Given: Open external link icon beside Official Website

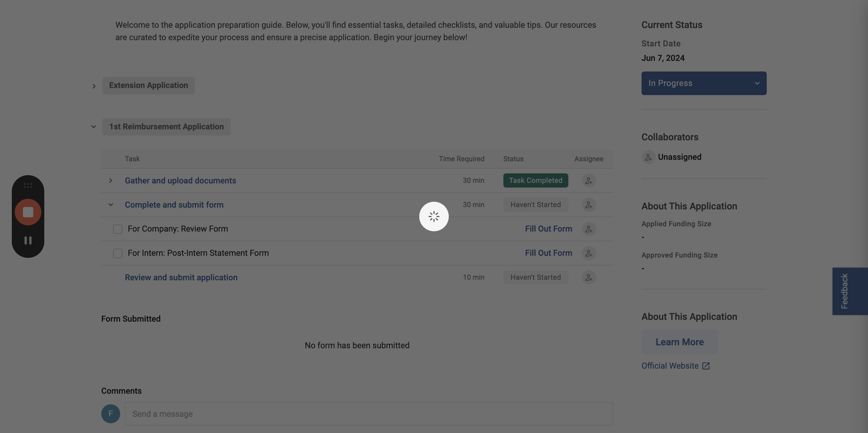Looking at the screenshot, I should [x=706, y=366].
